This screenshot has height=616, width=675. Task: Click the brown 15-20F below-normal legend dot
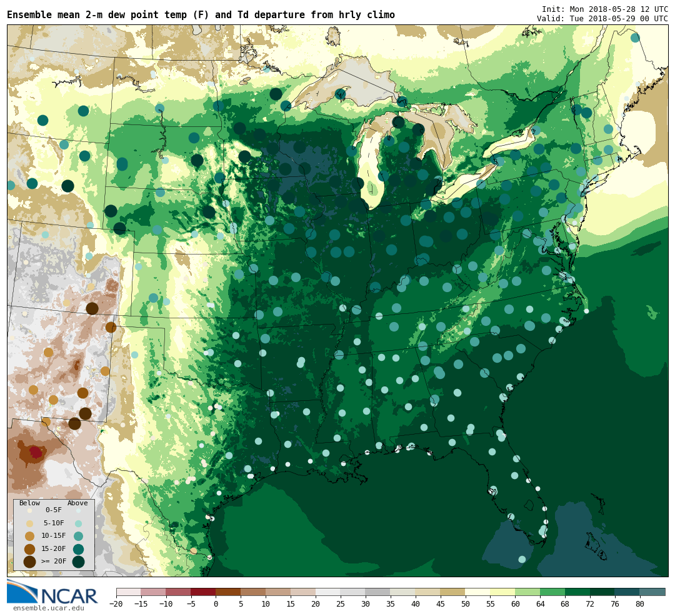coord(30,549)
